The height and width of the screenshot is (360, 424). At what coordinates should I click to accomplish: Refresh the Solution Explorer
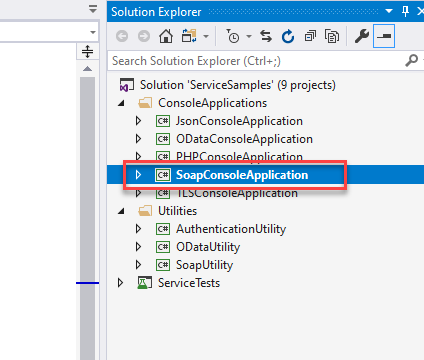[288, 36]
